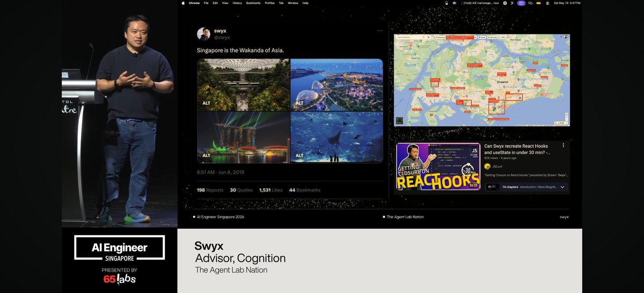Click the video description text about Getting Closure

coord(526,175)
